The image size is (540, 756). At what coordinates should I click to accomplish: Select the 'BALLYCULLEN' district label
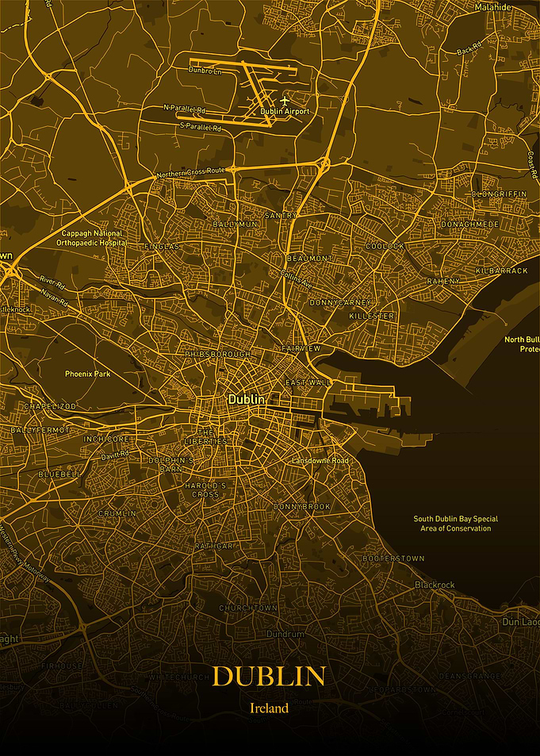(89, 705)
